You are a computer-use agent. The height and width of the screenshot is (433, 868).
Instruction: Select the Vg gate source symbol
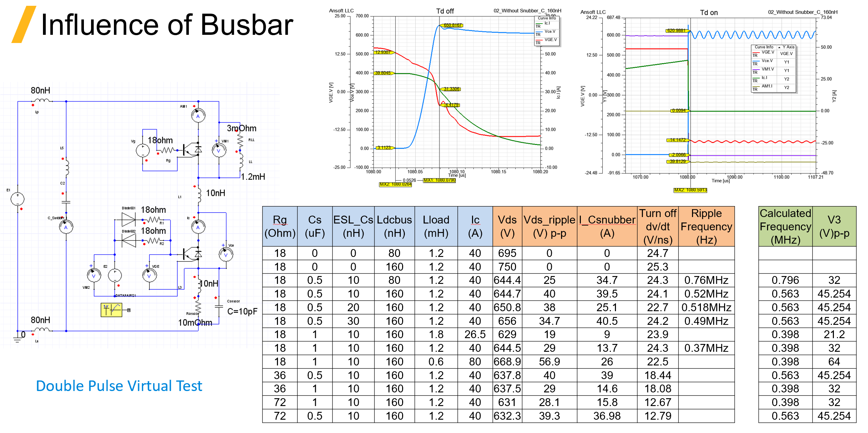143,150
